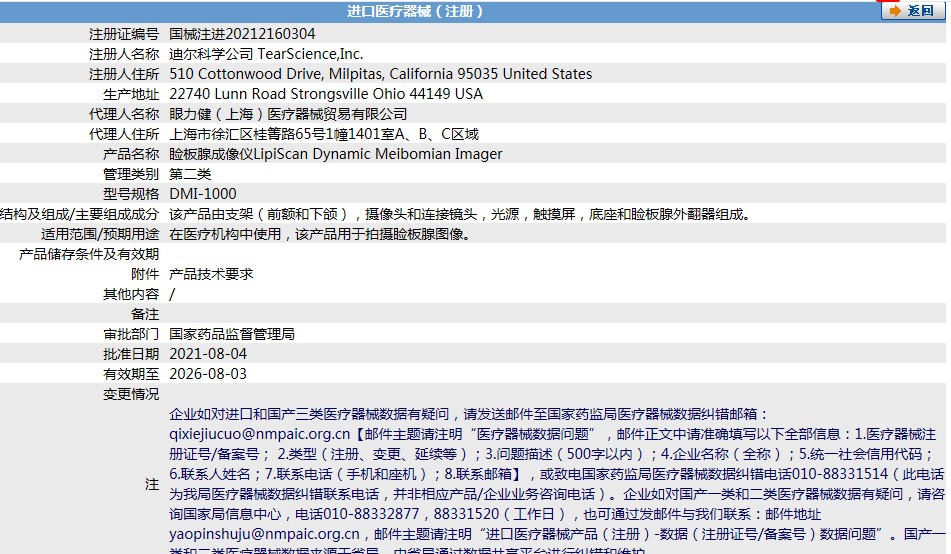Click the 型号规格 label

point(131,194)
